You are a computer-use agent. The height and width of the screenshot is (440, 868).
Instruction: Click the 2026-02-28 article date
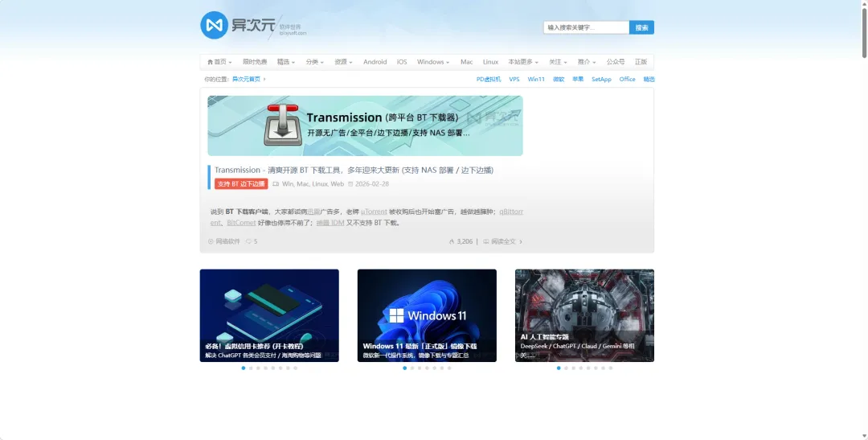point(372,184)
